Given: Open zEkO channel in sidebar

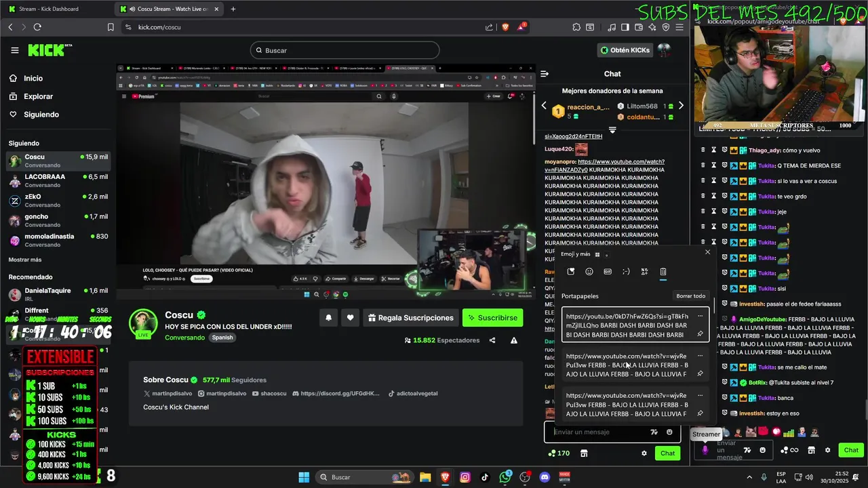Looking at the screenshot, I should coord(58,201).
